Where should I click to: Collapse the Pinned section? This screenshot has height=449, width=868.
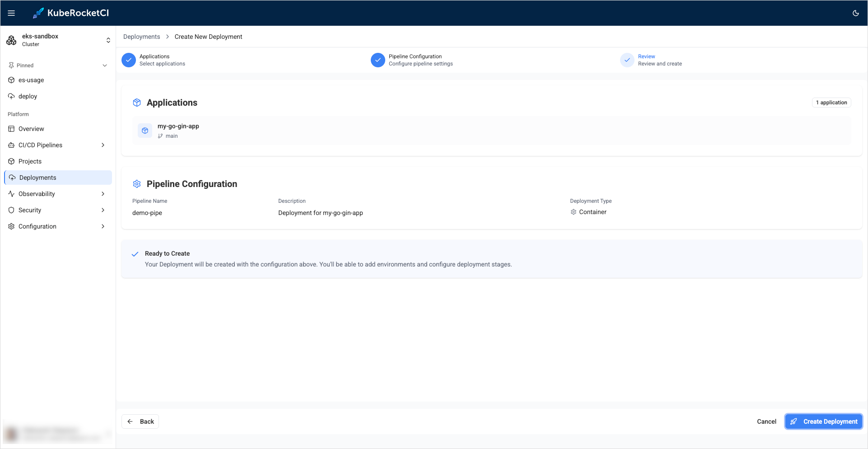[104, 65]
